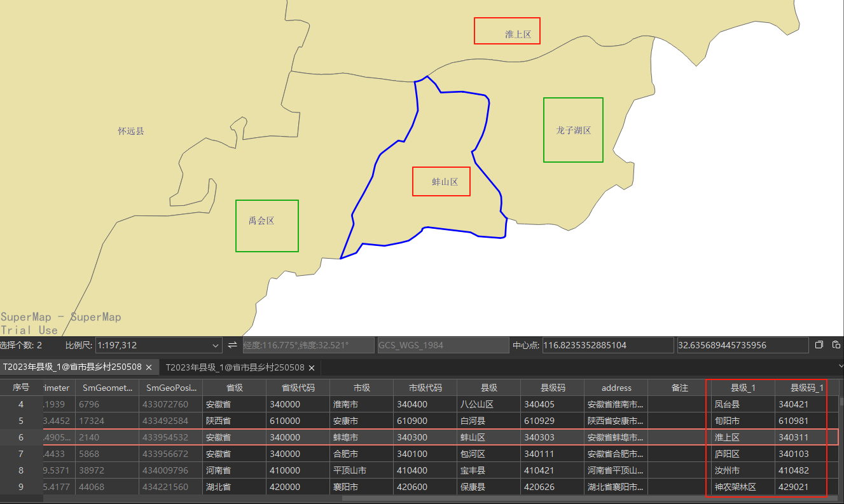Click the 省级 column header
The image size is (844, 504).
234,388
